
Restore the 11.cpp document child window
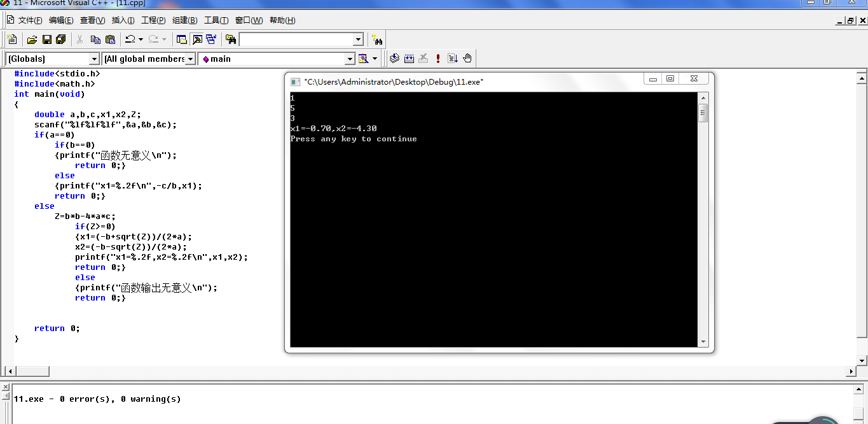[851, 20]
